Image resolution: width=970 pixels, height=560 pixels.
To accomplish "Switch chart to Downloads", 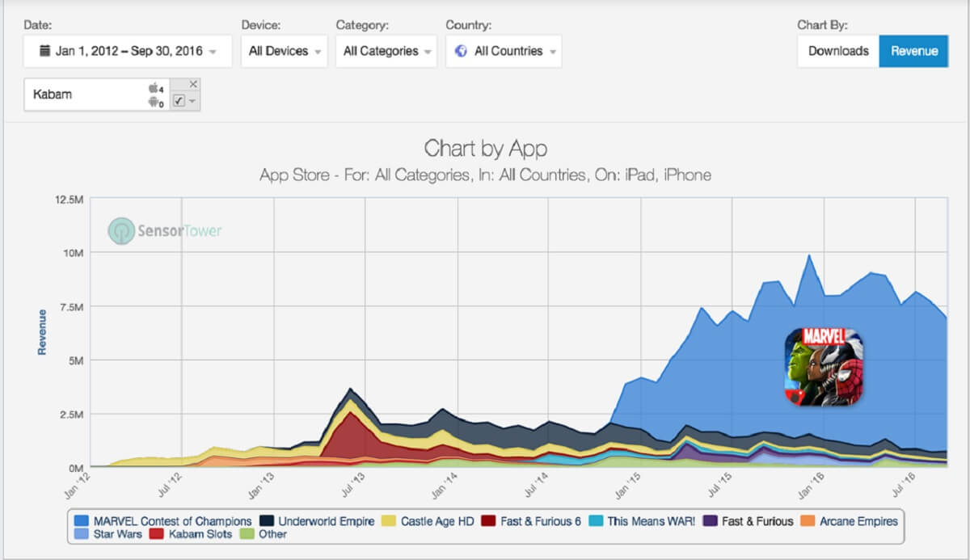I will [838, 51].
